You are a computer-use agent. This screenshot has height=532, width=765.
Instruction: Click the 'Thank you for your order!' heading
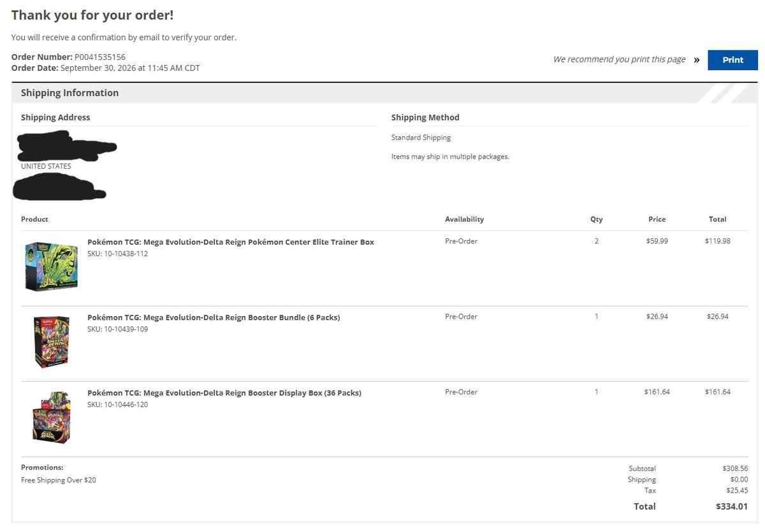click(92, 15)
